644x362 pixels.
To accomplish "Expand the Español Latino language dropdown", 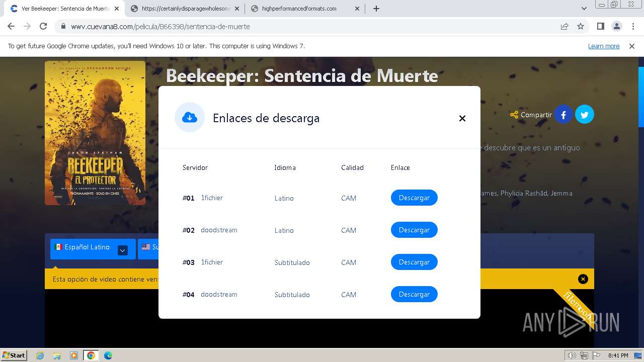I will point(123,250).
